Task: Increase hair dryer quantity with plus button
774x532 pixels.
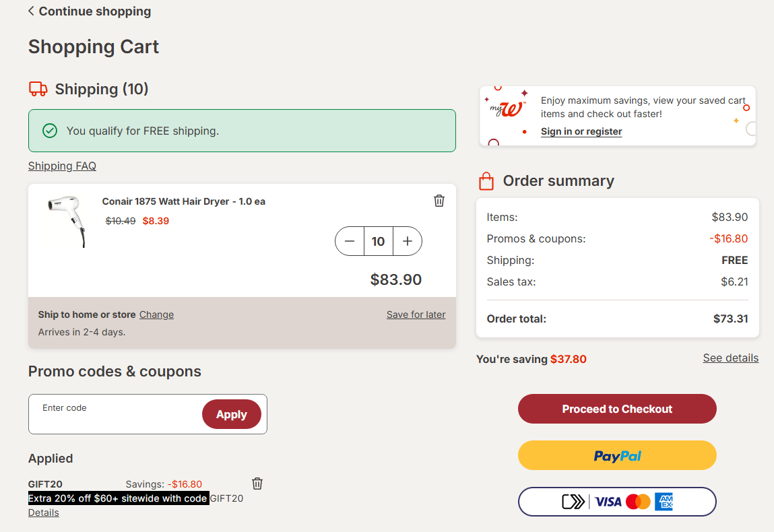Action: [x=408, y=241]
